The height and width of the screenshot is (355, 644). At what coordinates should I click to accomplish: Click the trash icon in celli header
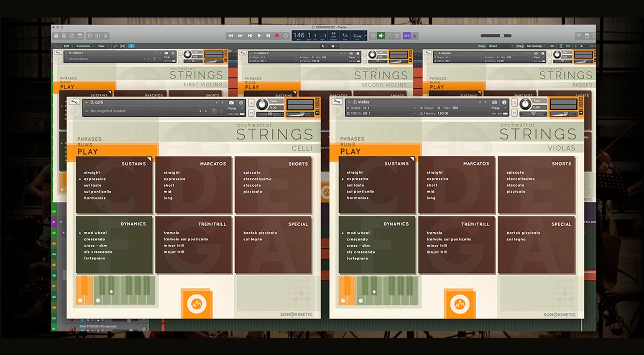[x=222, y=111]
